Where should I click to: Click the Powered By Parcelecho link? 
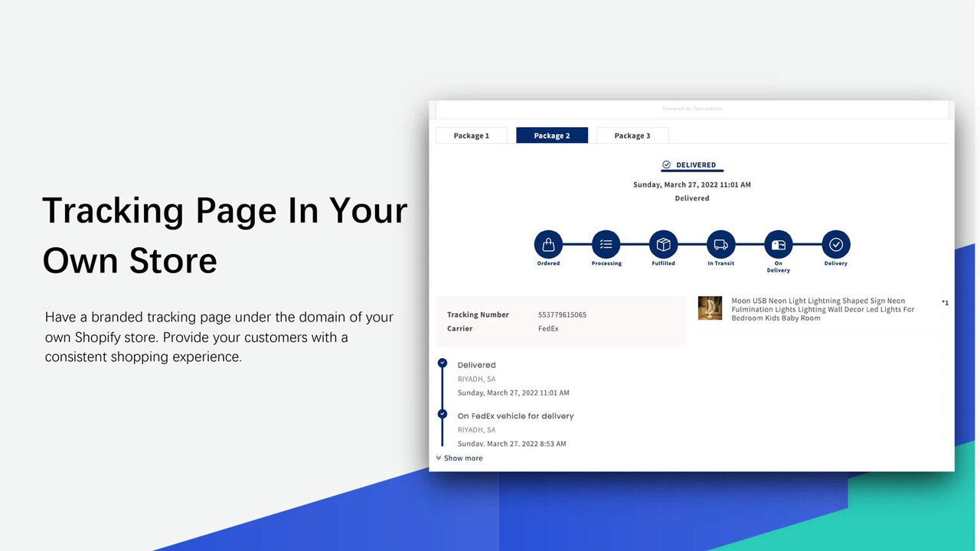(691, 109)
